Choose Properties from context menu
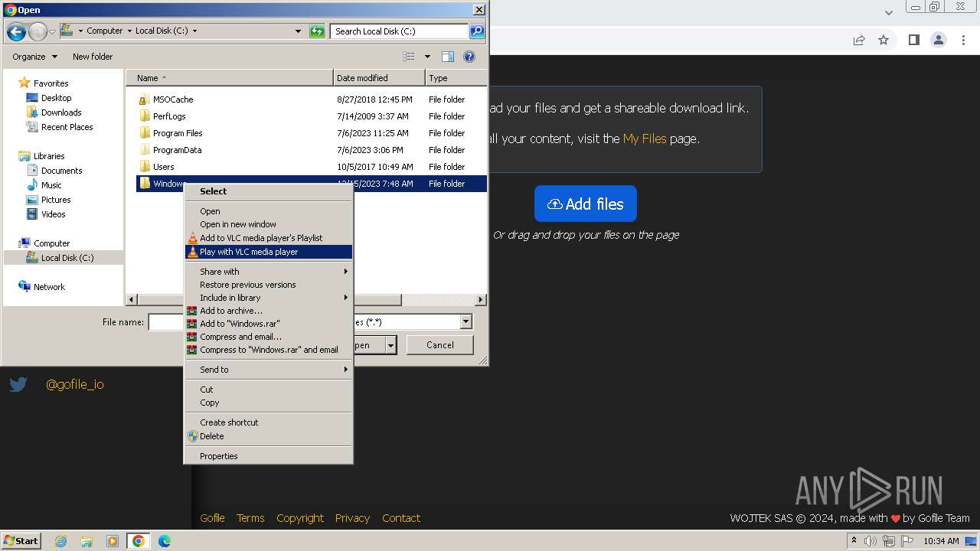The height and width of the screenshot is (551, 980). tap(268, 456)
